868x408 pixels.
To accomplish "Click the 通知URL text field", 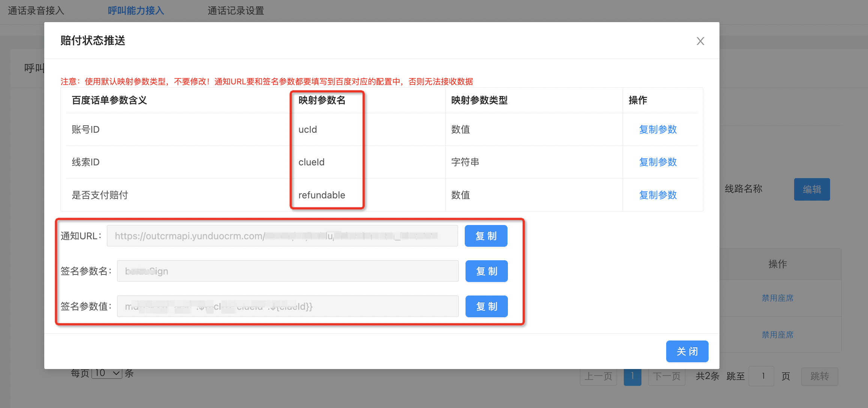I will tap(282, 236).
